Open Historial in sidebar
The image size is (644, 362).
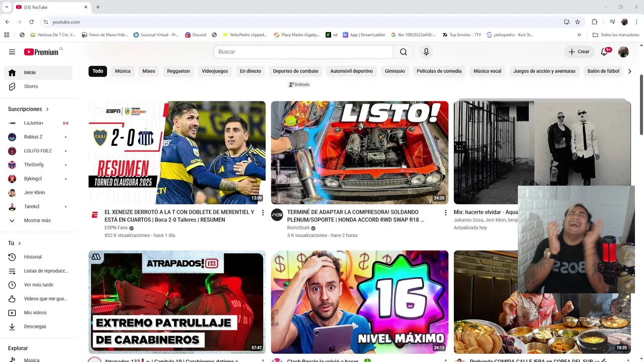point(38,257)
